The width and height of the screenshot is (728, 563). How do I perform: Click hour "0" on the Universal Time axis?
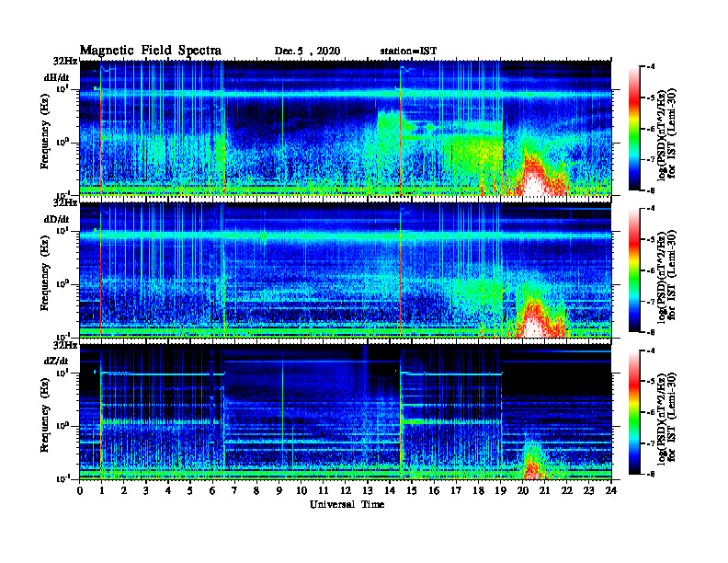tap(80, 491)
